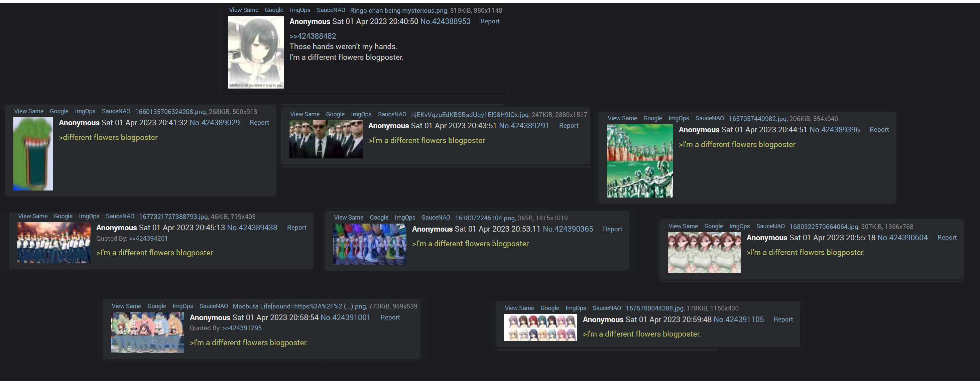Open file 1677321727388793.jpg
The height and width of the screenshot is (381, 980).
pos(173,216)
